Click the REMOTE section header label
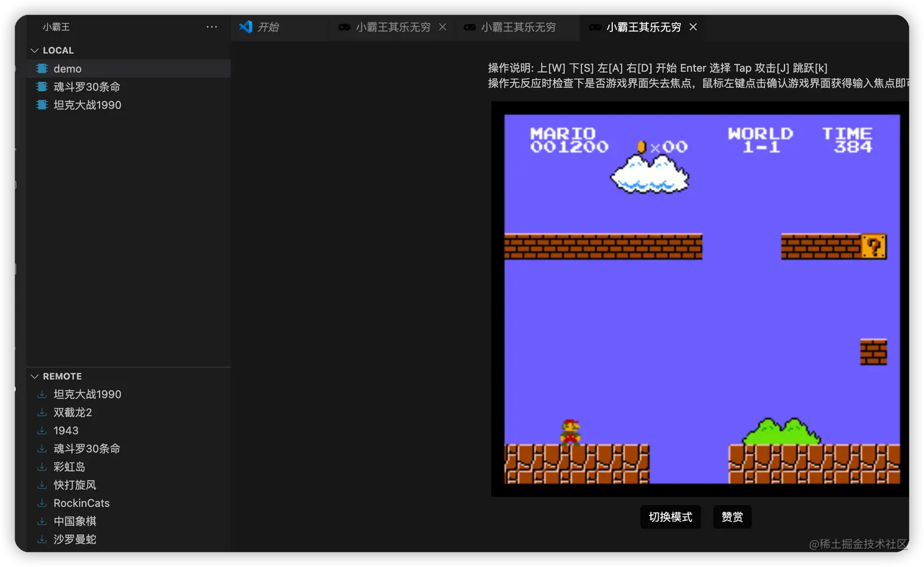 (x=62, y=376)
